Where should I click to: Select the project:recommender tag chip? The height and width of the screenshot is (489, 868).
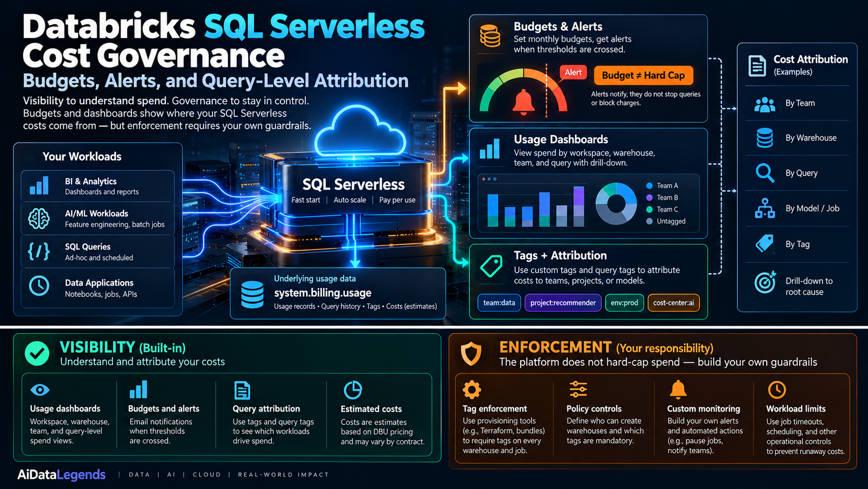pos(563,302)
